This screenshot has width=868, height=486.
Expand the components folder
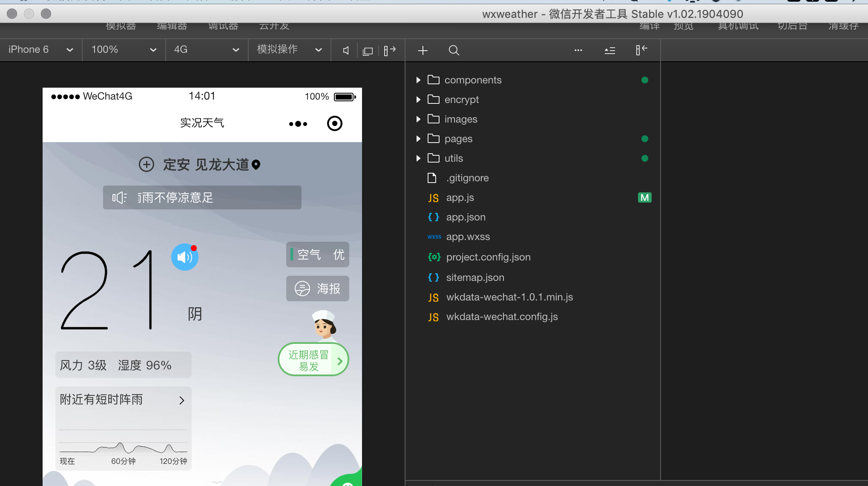473,80
